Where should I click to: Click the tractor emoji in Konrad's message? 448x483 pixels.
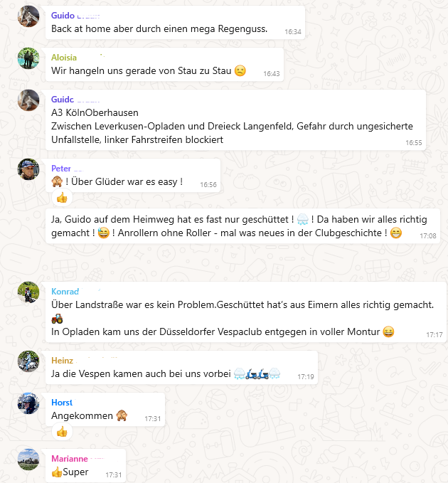tap(57, 318)
